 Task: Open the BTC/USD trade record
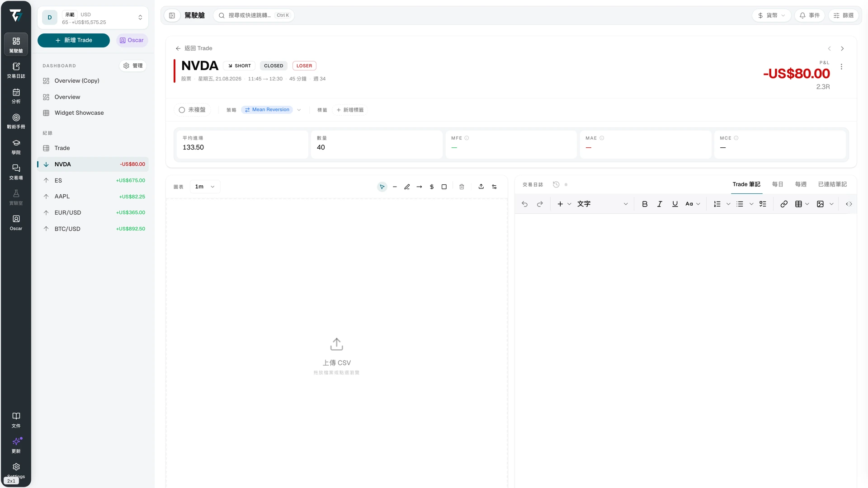pos(93,229)
